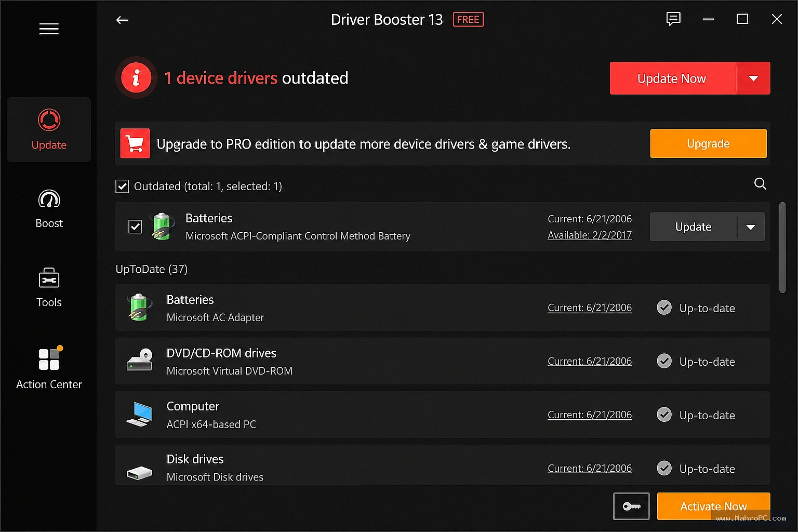Go back with the left arrow
798x532 pixels.
click(122, 20)
